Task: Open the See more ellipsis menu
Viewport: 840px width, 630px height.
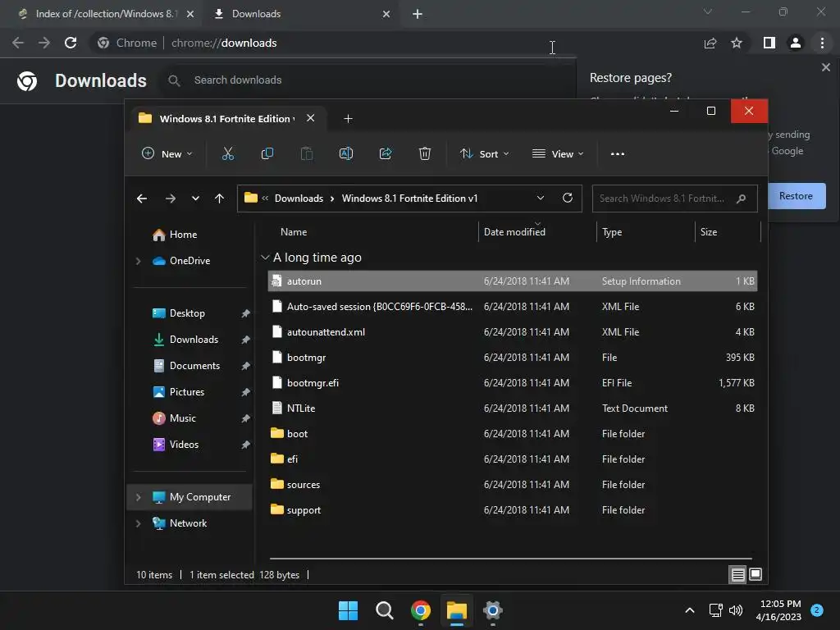Action: 618,153
